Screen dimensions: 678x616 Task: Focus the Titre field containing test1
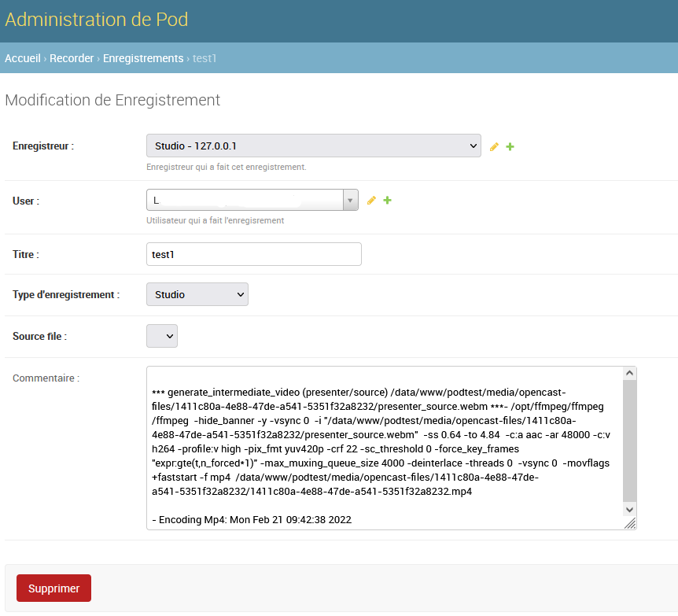(x=253, y=254)
